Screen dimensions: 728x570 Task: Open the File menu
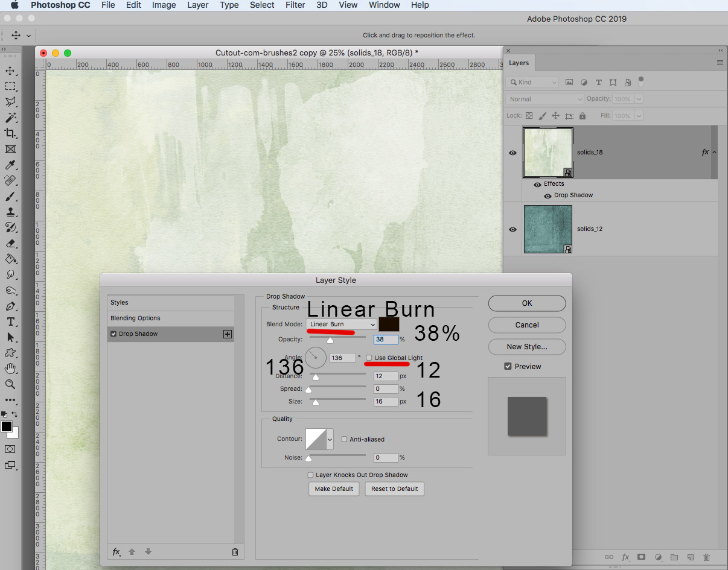coord(108,5)
